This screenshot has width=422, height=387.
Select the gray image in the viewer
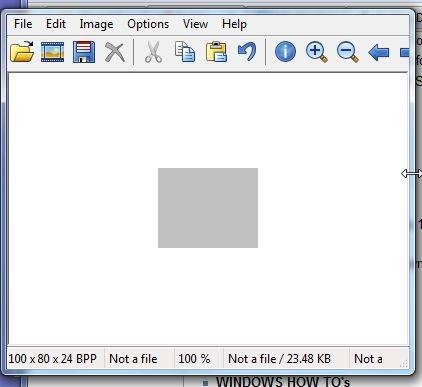point(208,208)
